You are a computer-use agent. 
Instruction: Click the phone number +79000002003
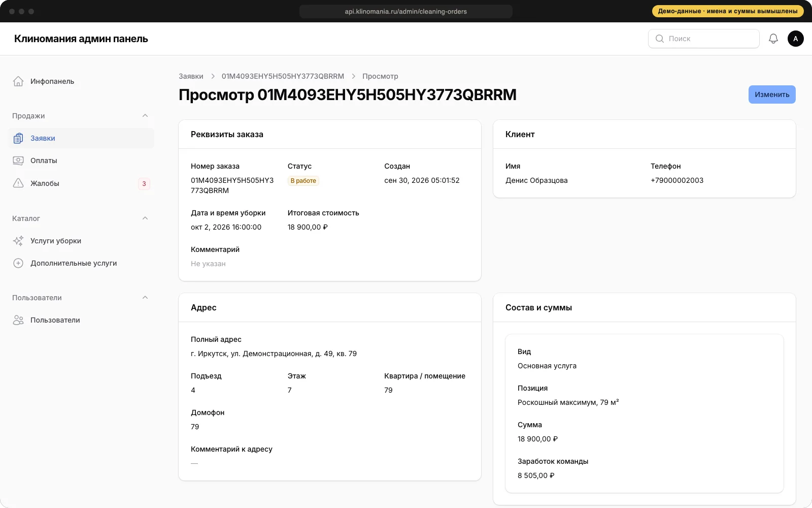[677, 180]
